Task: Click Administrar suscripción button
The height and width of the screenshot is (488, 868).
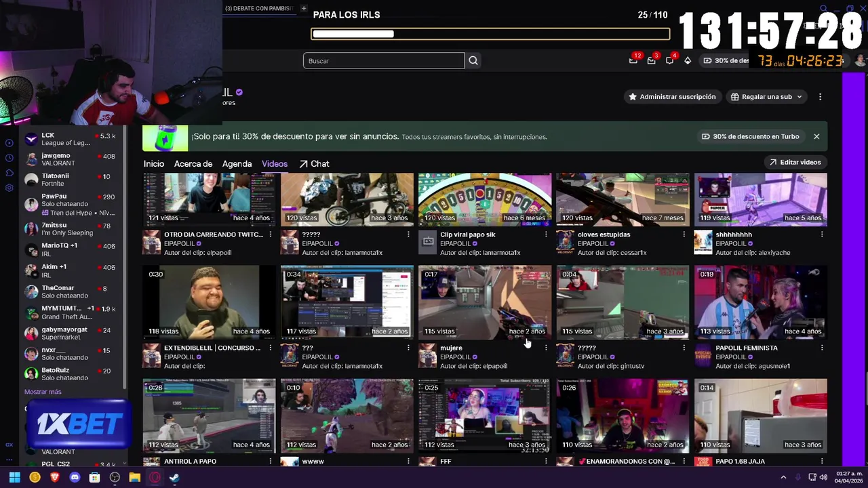Action: click(x=672, y=97)
